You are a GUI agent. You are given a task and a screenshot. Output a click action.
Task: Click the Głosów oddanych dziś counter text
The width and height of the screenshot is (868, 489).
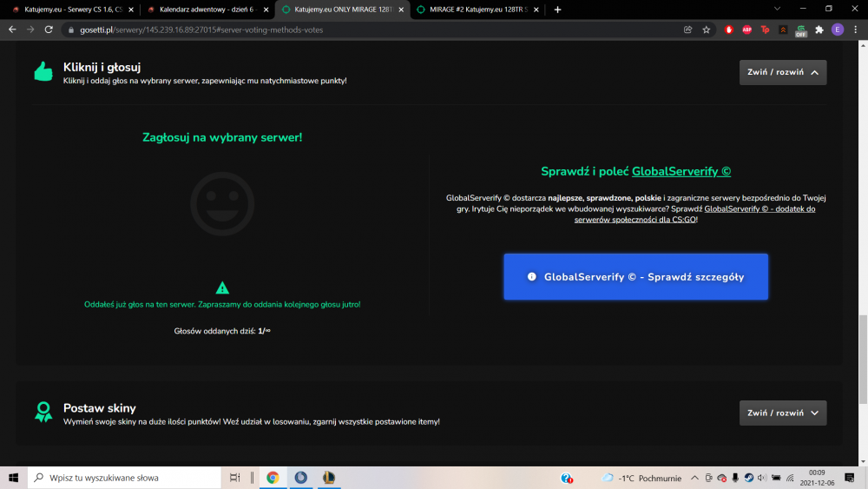(x=222, y=331)
